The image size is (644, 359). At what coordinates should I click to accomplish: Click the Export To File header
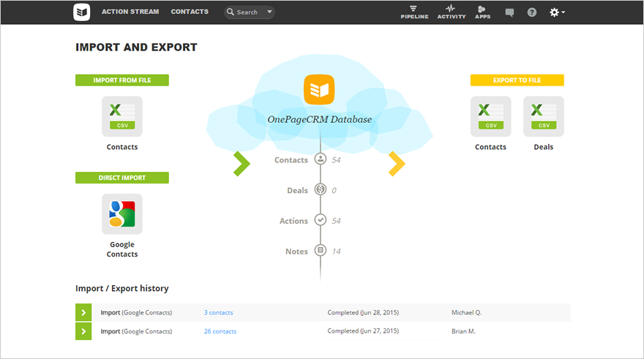pyautogui.click(x=517, y=80)
